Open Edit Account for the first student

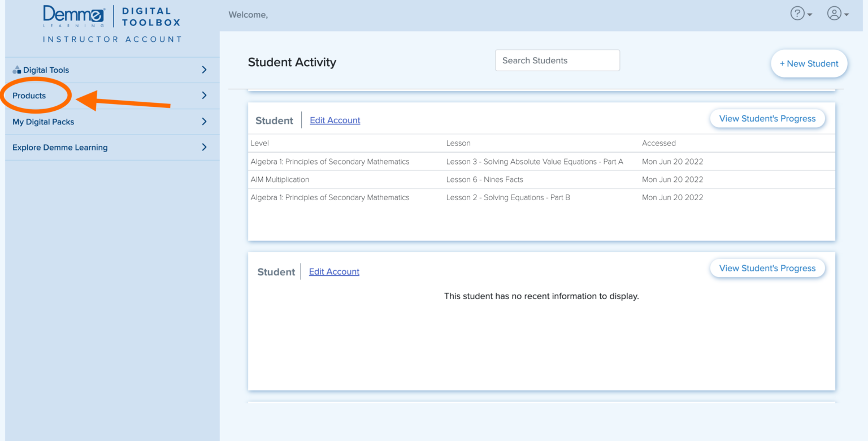[x=335, y=120]
